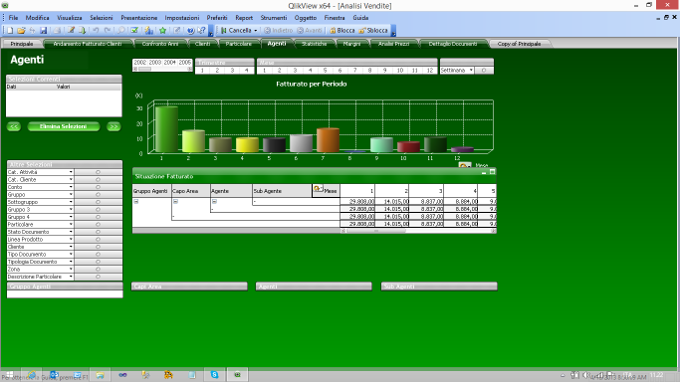
Task: Collapse the Gruppo Agenti pivot row
Action: 136,202
